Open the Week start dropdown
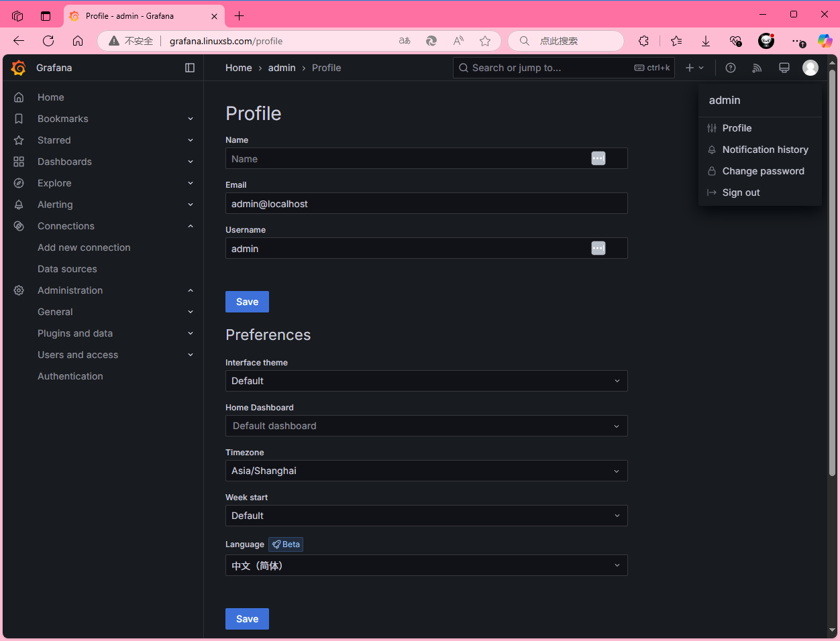Image resolution: width=840 pixels, height=641 pixels. tap(427, 516)
